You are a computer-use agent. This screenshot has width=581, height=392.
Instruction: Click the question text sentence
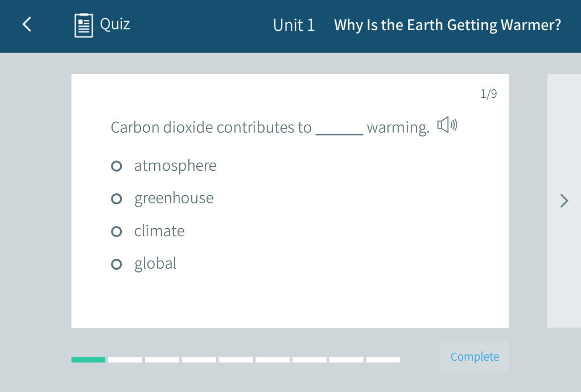coord(211,127)
